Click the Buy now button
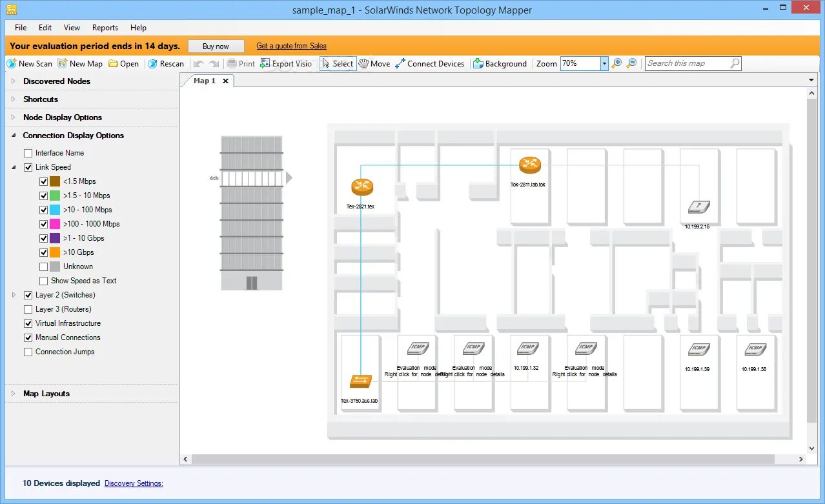The height and width of the screenshot is (504, 825). (216, 46)
